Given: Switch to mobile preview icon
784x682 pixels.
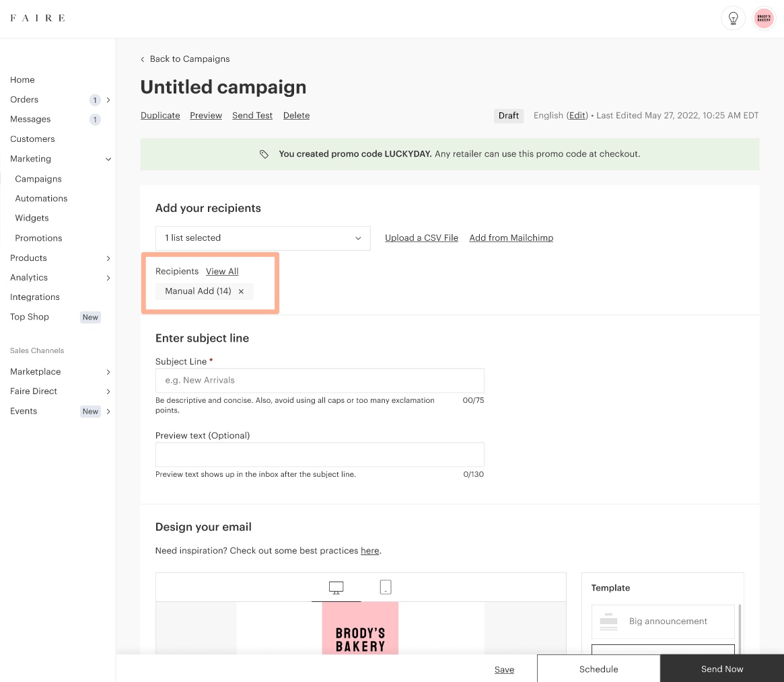Looking at the screenshot, I should click(x=386, y=587).
